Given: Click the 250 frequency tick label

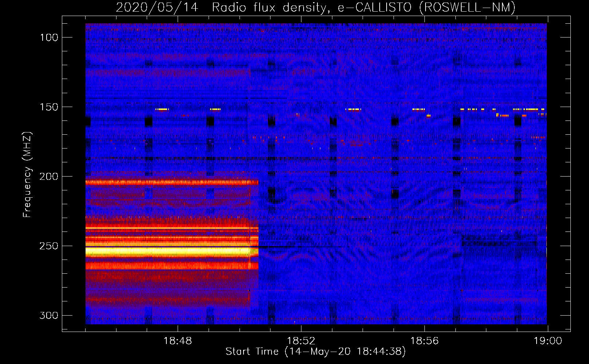Looking at the screenshot, I should tap(49, 246).
